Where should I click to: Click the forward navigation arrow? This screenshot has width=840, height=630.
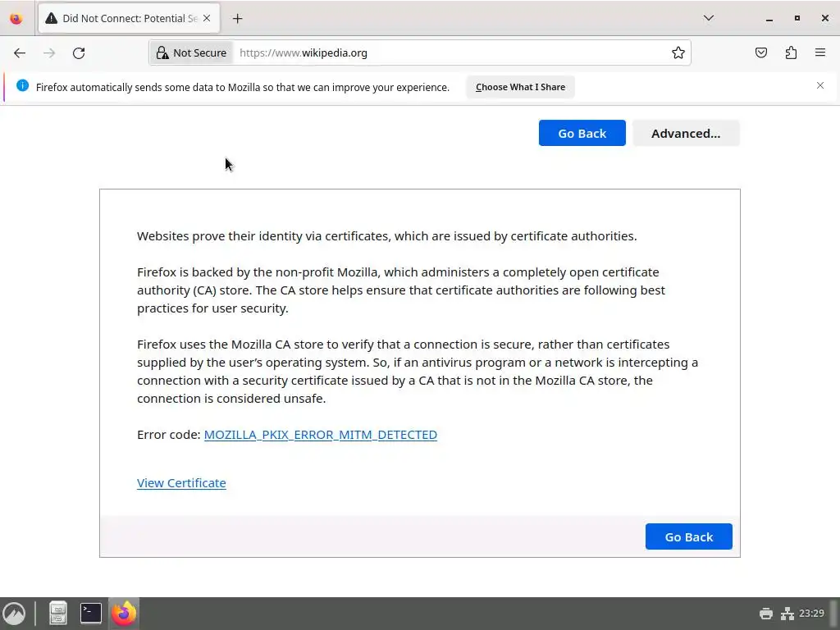point(49,53)
